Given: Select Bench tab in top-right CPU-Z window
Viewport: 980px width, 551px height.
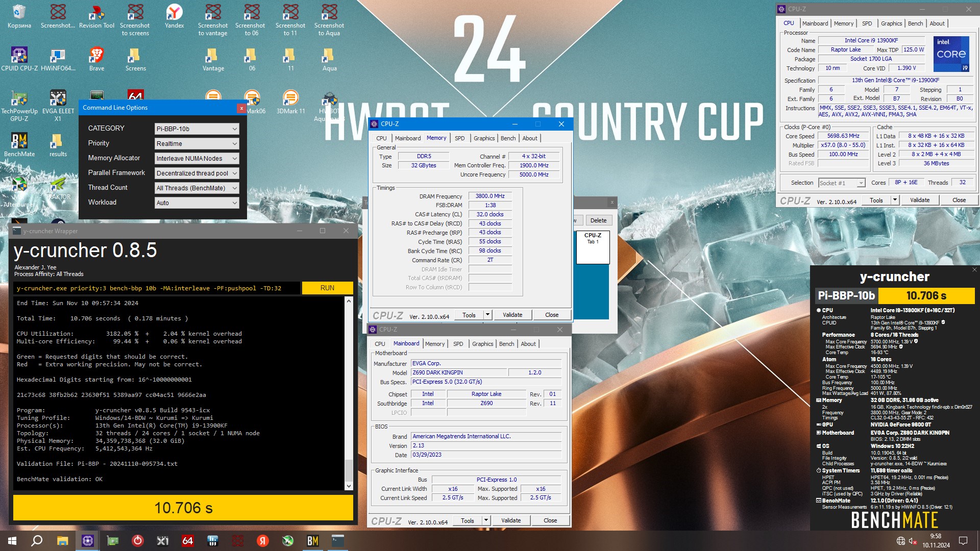Looking at the screenshot, I should click(915, 23).
